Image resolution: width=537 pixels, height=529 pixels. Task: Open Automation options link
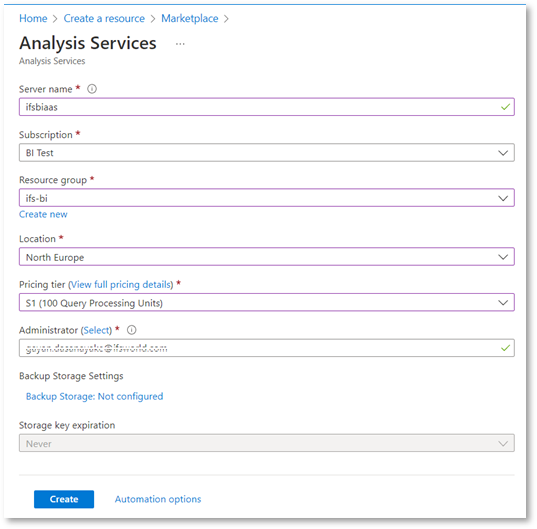point(158,499)
